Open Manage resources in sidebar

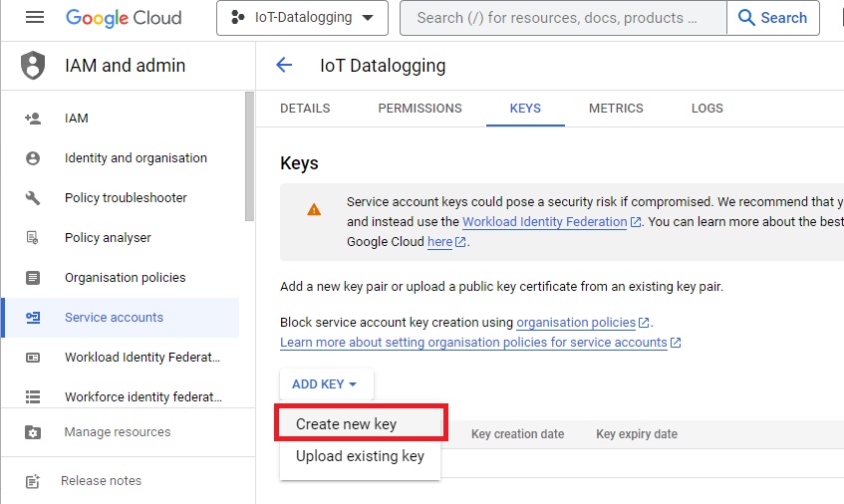[x=128, y=432]
